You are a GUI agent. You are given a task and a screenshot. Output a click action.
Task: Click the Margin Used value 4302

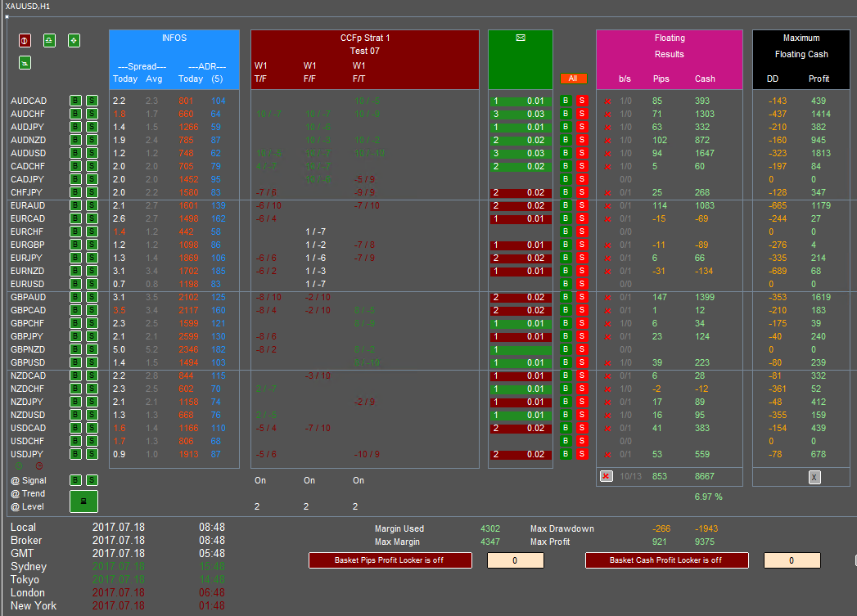[490, 528]
